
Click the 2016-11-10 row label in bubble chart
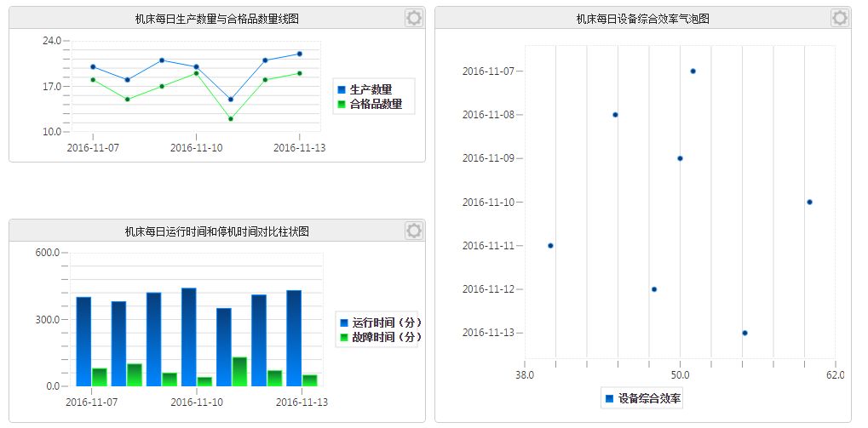coord(488,202)
